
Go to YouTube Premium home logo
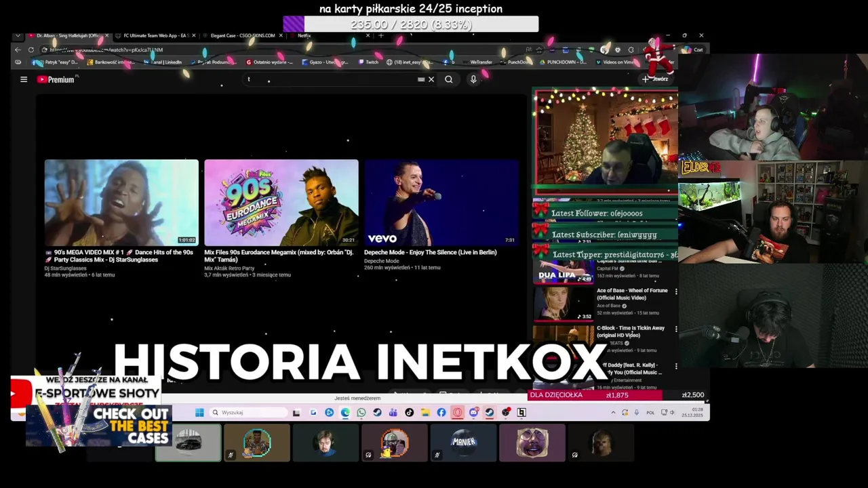56,79
